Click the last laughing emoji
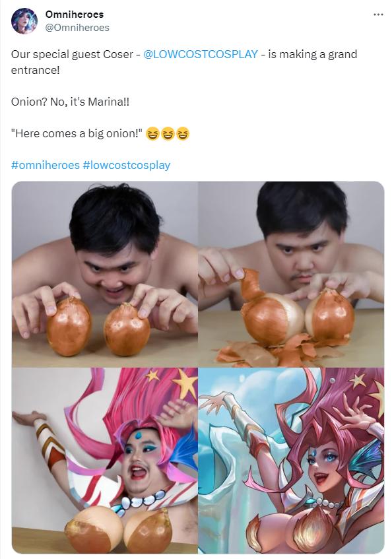Viewport: 392px width, 559px height. pos(183,134)
